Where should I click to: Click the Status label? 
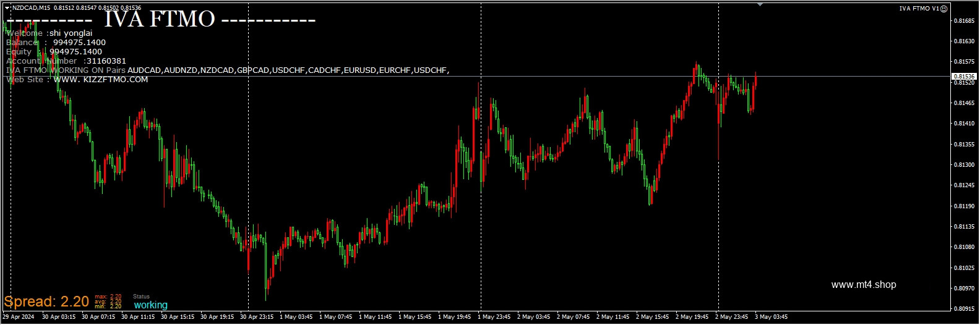141,297
